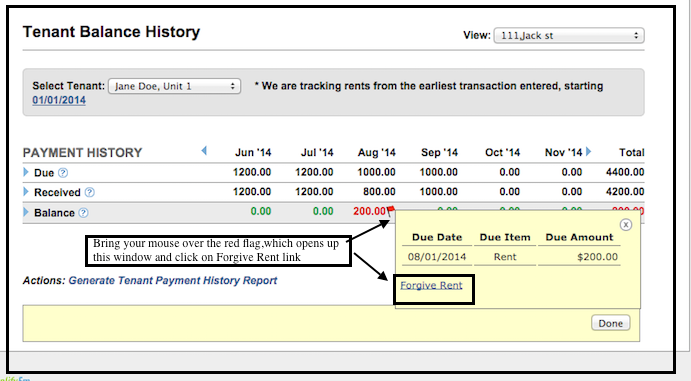This screenshot has height=381, width=691.
Task: Open the View property dropdown showing 111 Jack st
Action: click(x=569, y=36)
